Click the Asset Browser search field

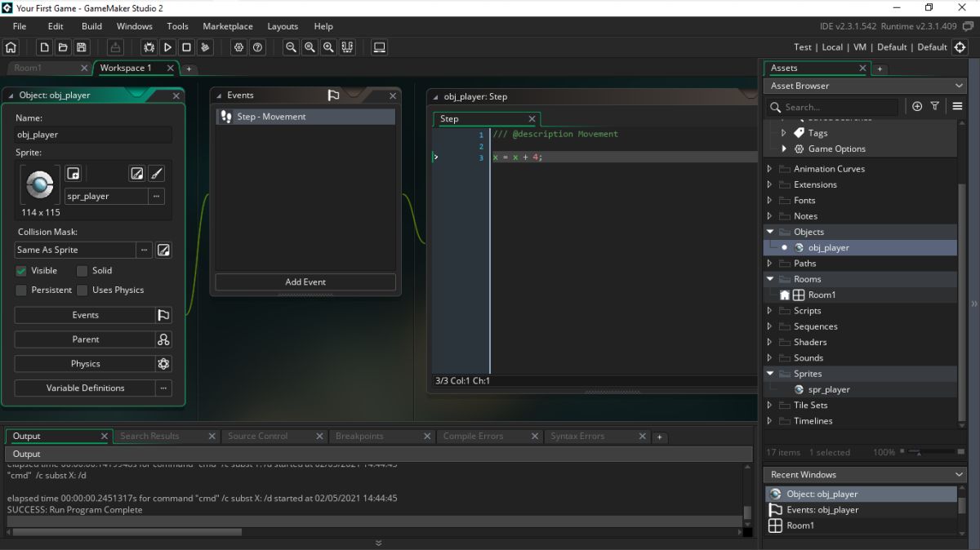coord(833,107)
